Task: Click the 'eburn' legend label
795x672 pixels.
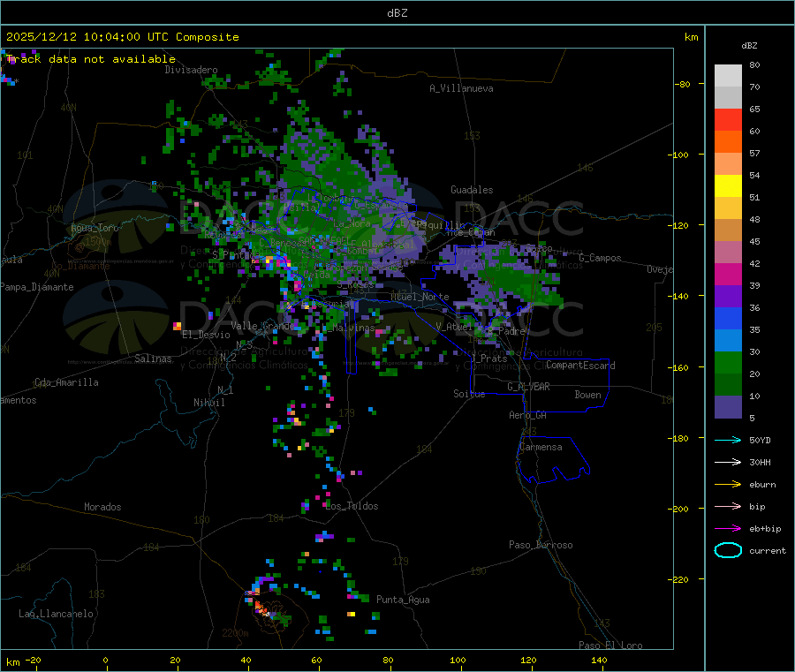Action: 762,485
